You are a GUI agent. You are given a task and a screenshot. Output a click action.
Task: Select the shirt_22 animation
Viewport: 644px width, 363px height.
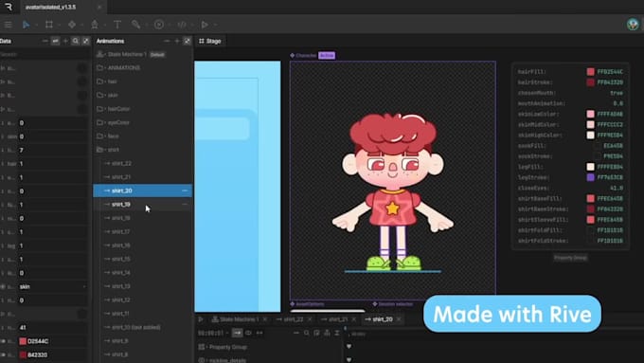pos(121,163)
